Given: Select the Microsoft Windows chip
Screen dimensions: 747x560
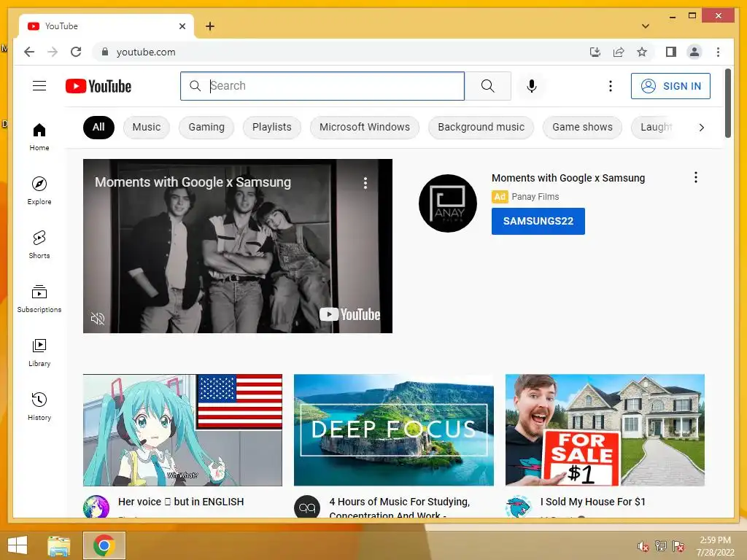Looking at the screenshot, I should point(365,127).
